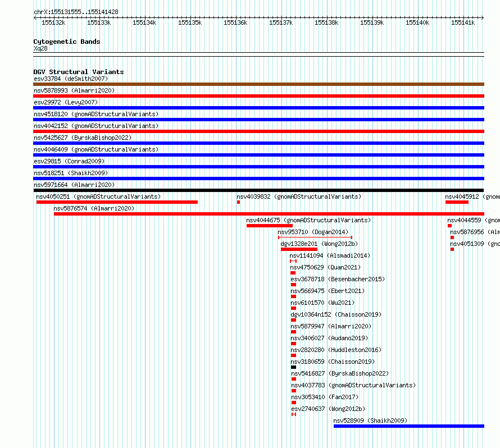Open nsv5425627 (ByrskaBishop2022) label

tap(83, 138)
